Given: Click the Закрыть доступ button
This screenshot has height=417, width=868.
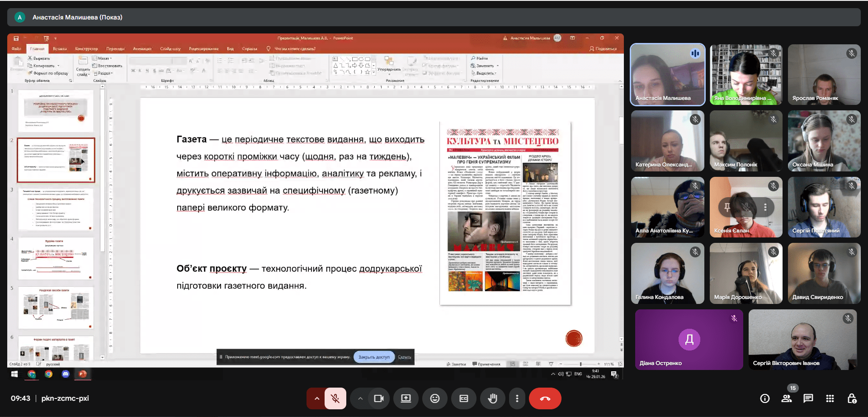Looking at the screenshot, I should pyautogui.click(x=374, y=357).
